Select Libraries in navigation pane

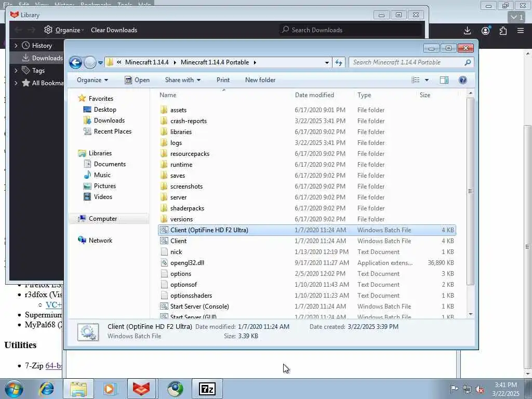pos(100,153)
